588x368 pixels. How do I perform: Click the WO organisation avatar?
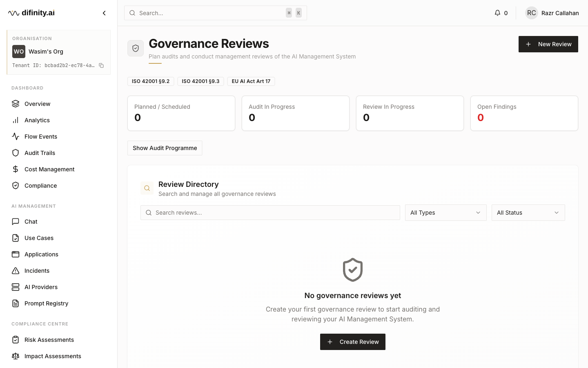coord(19,52)
